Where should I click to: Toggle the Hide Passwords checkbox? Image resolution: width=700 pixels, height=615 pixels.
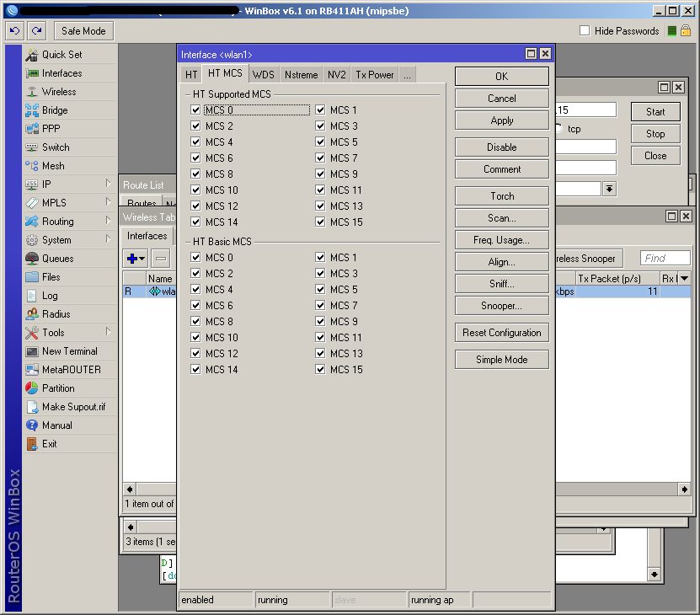tap(585, 31)
